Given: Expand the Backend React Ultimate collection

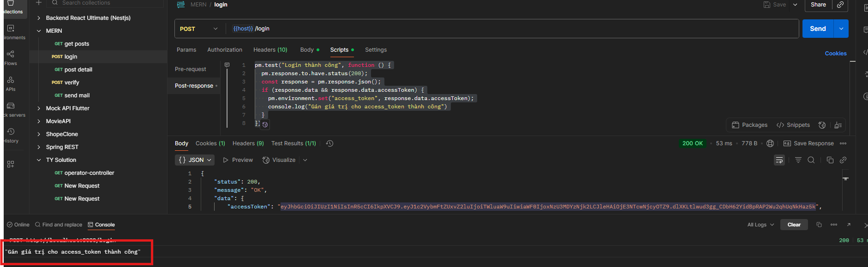Looking at the screenshot, I should pyautogui.click(x=39, y=18).
